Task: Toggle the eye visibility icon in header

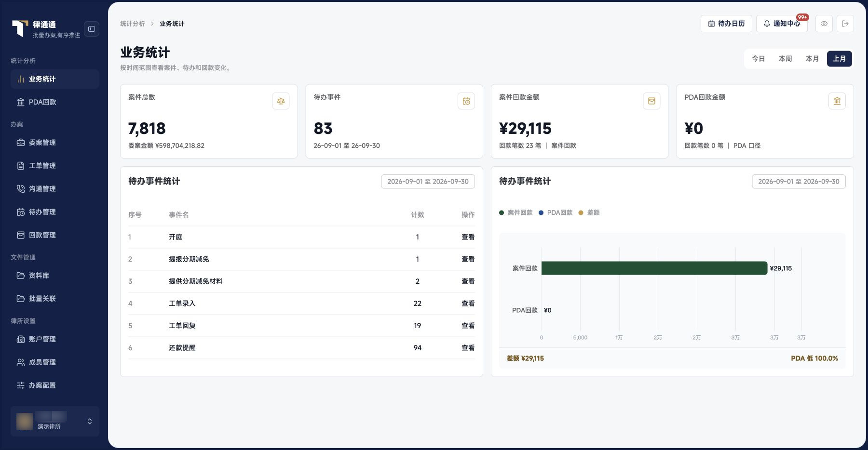Action: coord(824,24)
